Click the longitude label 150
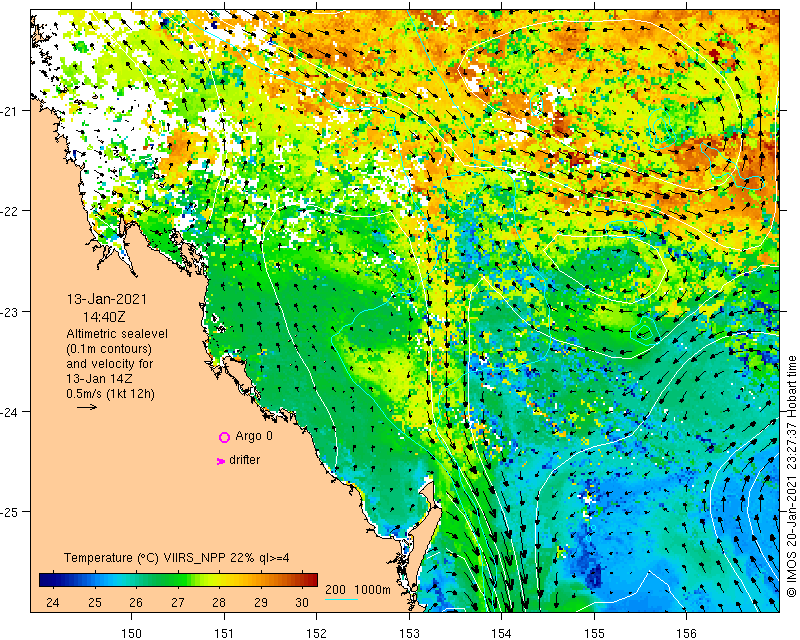 point(132,633)
